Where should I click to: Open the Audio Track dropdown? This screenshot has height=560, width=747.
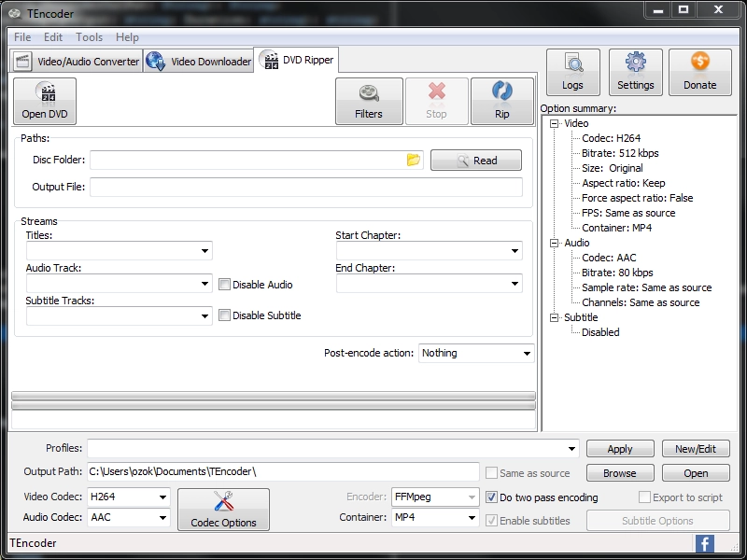(x=120, y=284)
